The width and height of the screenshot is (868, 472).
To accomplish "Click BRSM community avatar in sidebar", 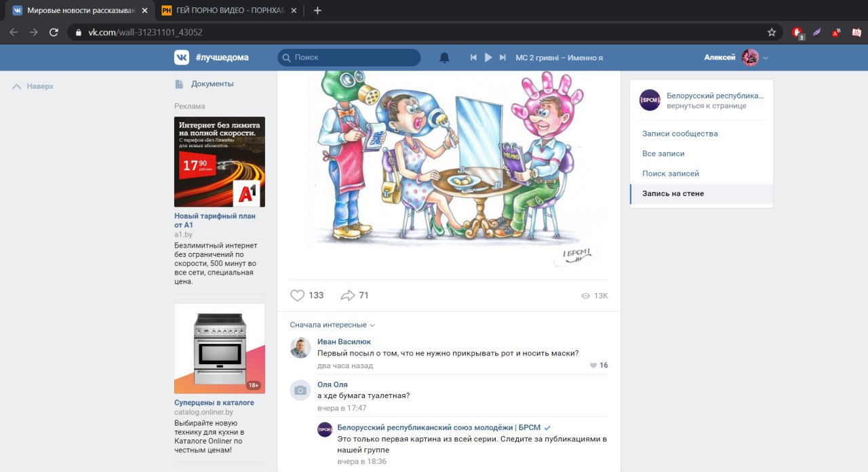I will tap(650, 100).
